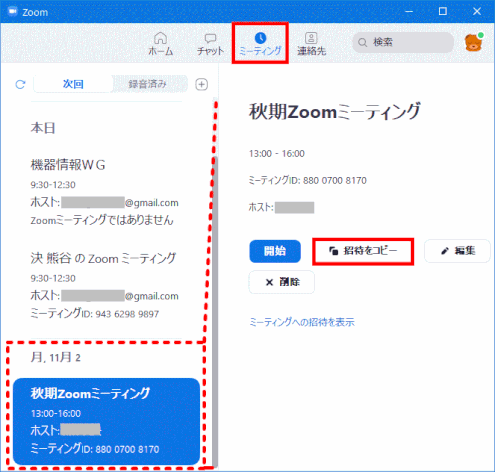Delete the meeting (削除)
Viewport: 495px width, 472px height.
click(282, 282)
